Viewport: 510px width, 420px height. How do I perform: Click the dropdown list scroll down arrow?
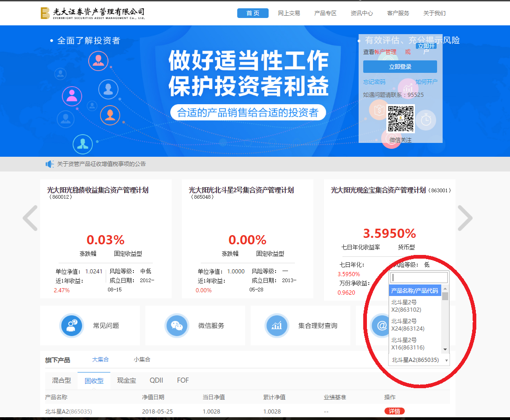[x=445, y=349]
